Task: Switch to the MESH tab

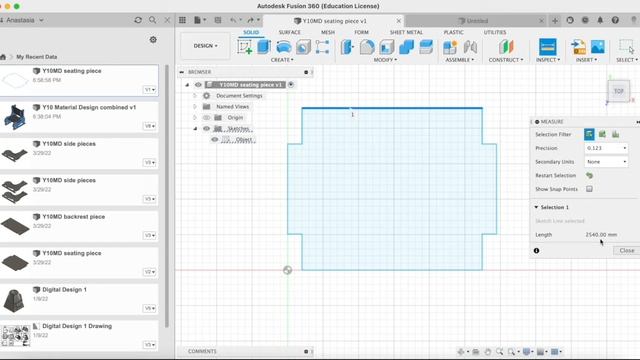Action: coord(328,32)
